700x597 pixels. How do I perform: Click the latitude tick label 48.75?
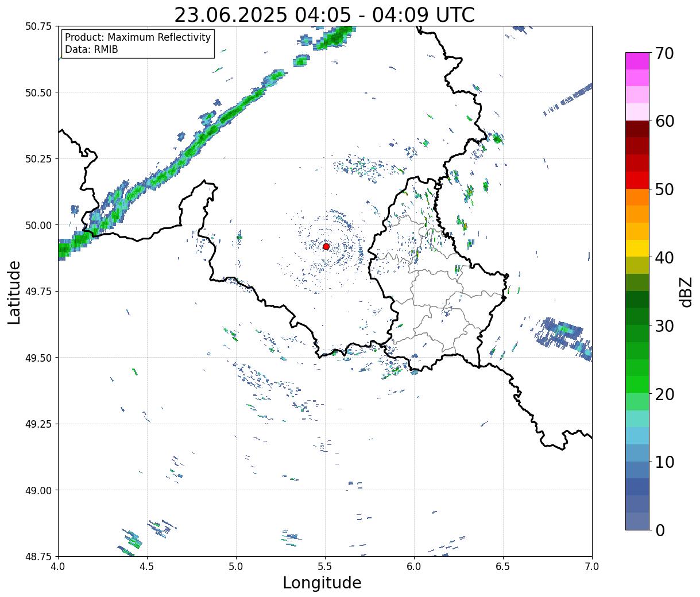(38, 556)
